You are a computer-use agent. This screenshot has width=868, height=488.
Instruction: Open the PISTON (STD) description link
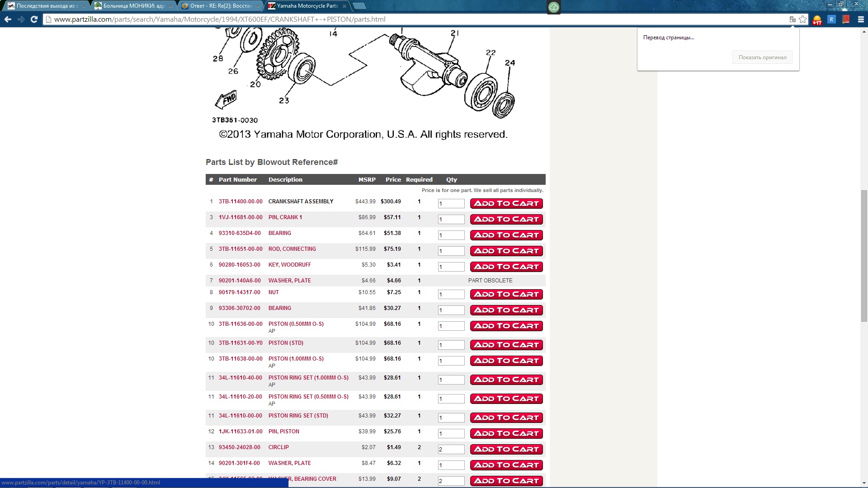tap(286, 343)
